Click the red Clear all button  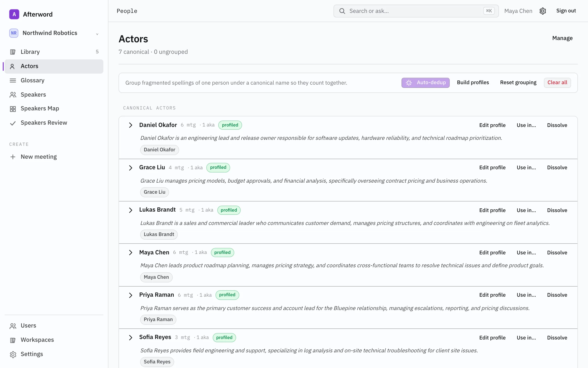(557, 83)
